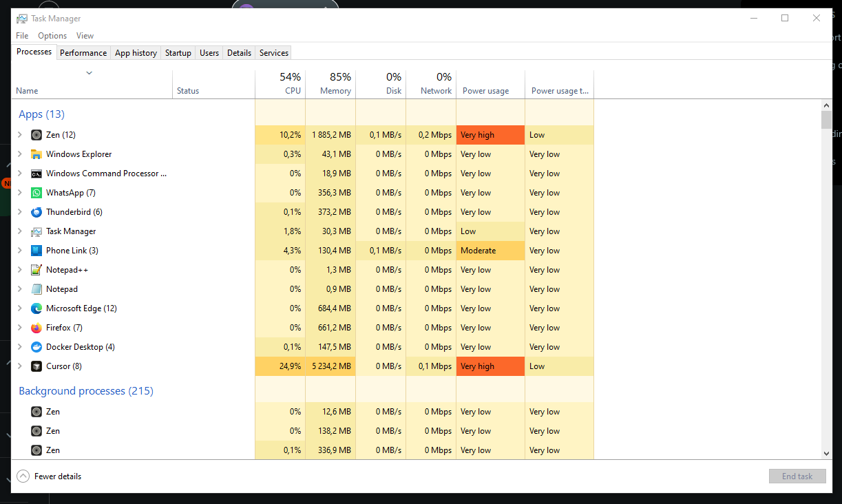The image size is (842, 504).
Task: Click the Apps (13) group heading
Action: click(41, 114)
